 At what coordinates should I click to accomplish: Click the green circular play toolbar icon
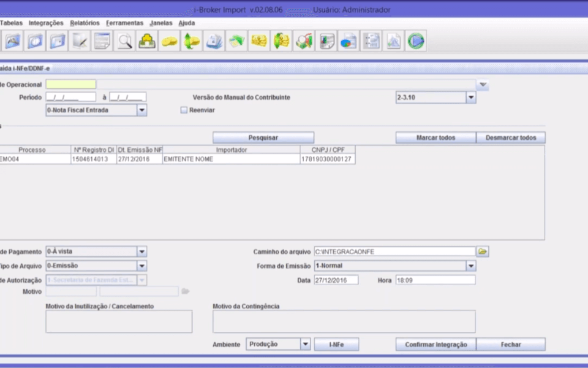point(416,40)
